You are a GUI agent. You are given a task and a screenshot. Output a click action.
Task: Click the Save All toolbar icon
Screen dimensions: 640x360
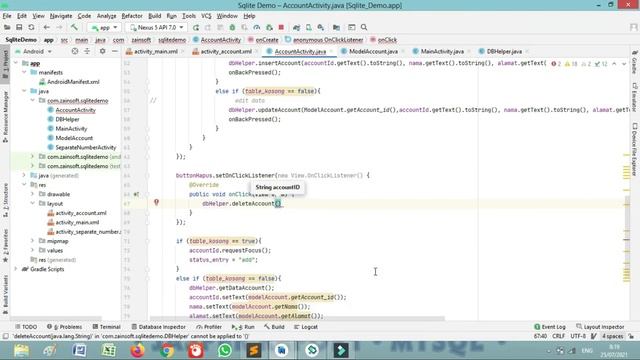[x=19, y=27]
